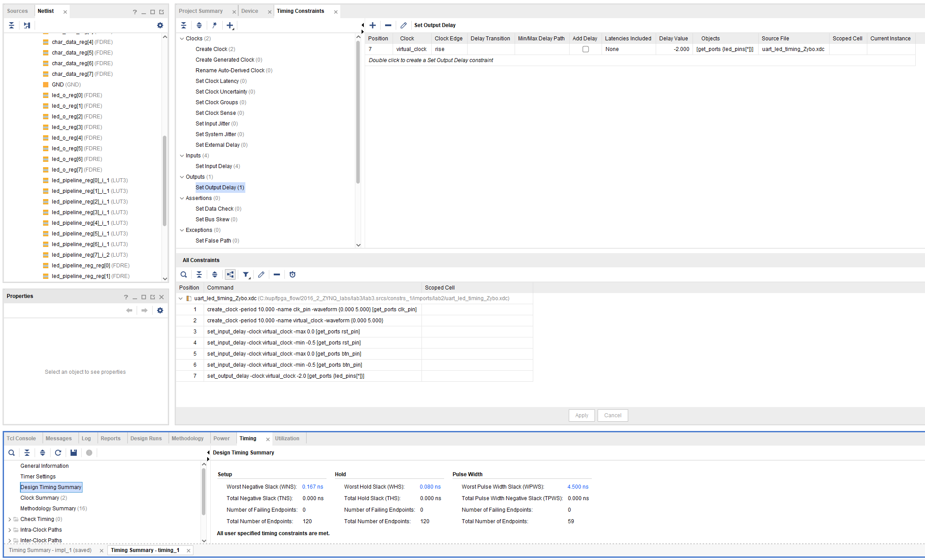
Task: Collapse uart_led_timing_Zybo.xdc file node
Action: click(181, 298)
